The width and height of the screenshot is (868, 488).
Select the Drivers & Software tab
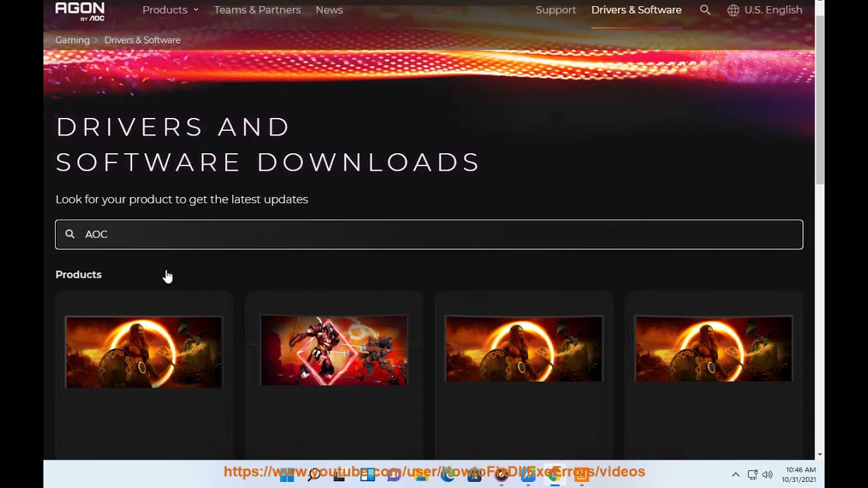pyautogui.click(x=636, y=10)
